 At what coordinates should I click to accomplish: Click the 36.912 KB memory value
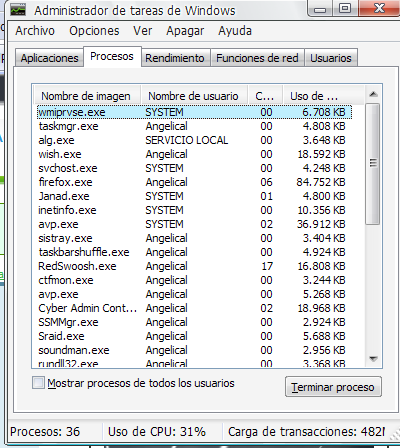[x=321, y=224]
